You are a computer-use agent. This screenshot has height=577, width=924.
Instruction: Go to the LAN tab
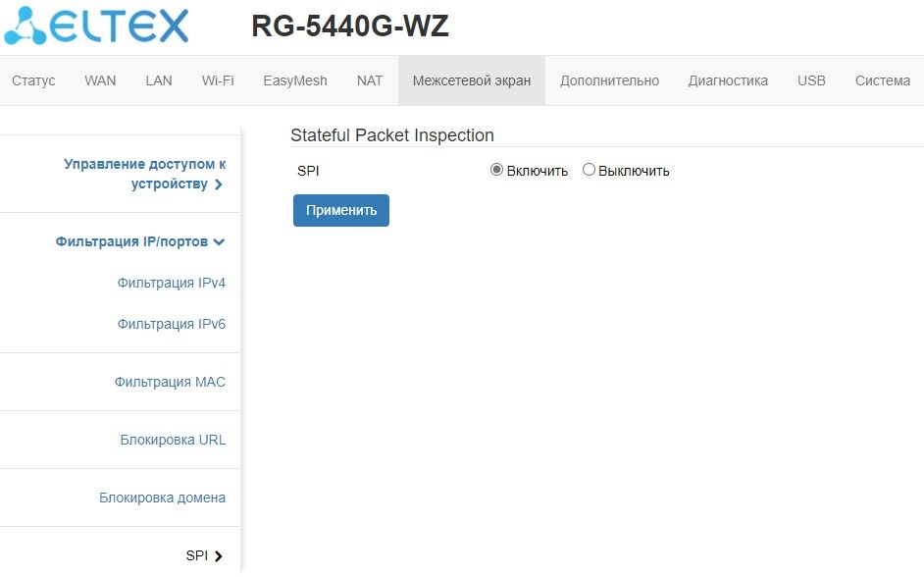click(159, 80)
